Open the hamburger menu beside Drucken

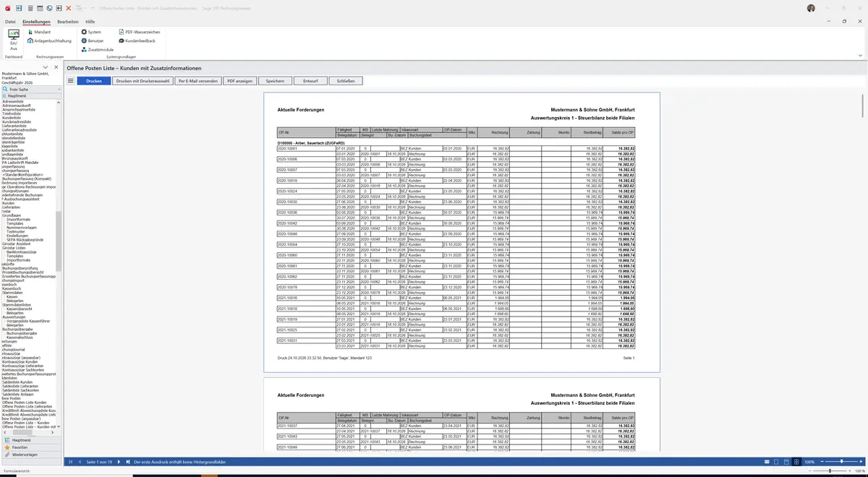tap(71, 81)
